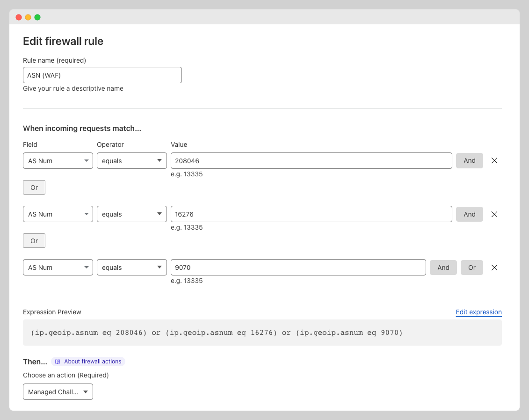Remove the 9070 condition row

click(494, 268)
